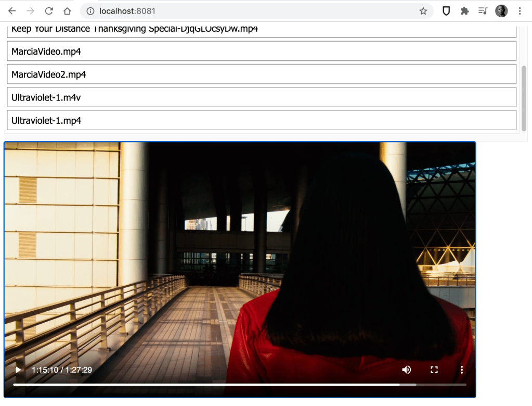Open video more options menu
Screen dimensions: 532x406
tap(461, 370)
